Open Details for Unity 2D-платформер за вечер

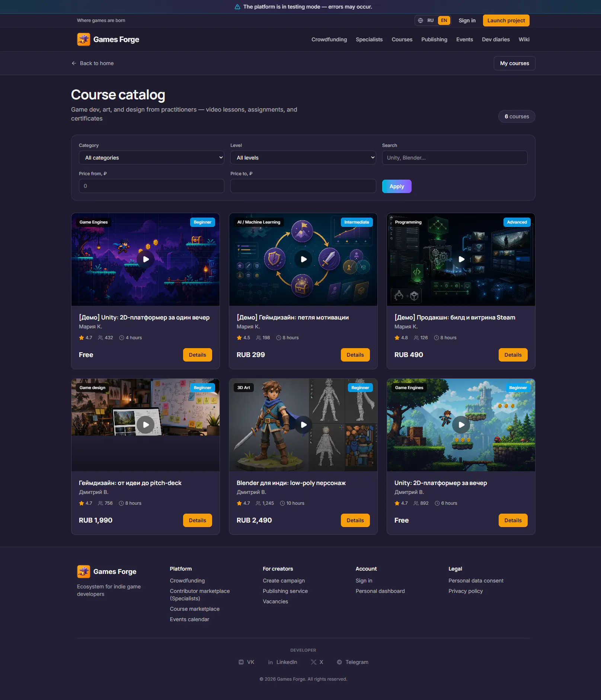click(x=513, y=520)
